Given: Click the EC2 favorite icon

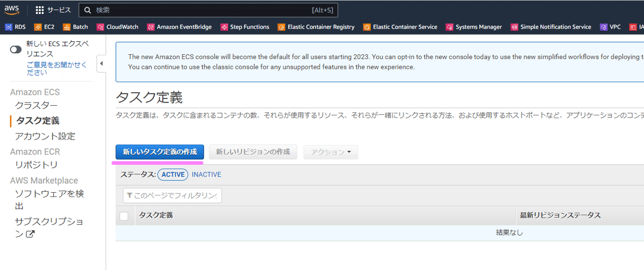Looking at the screenshot, I should pyautogui.click(x=38, y=27).
